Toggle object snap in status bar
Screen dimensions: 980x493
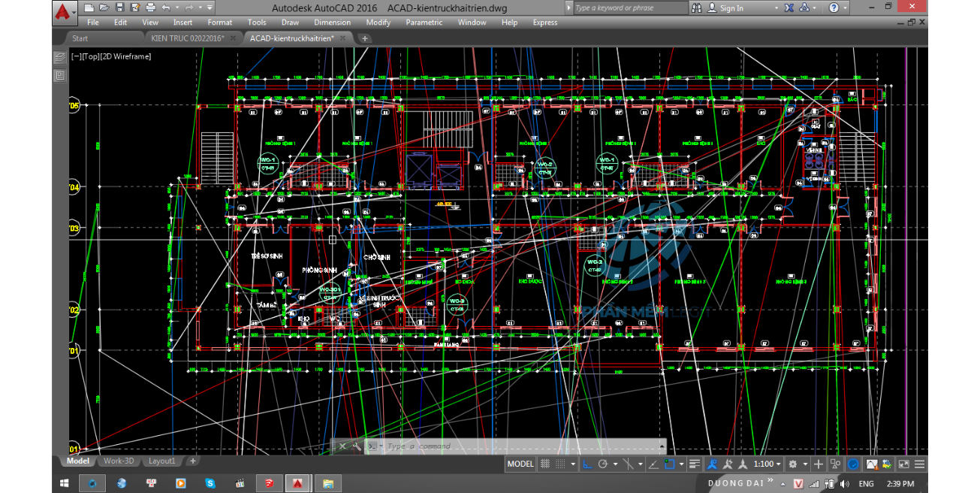[669, 464]
